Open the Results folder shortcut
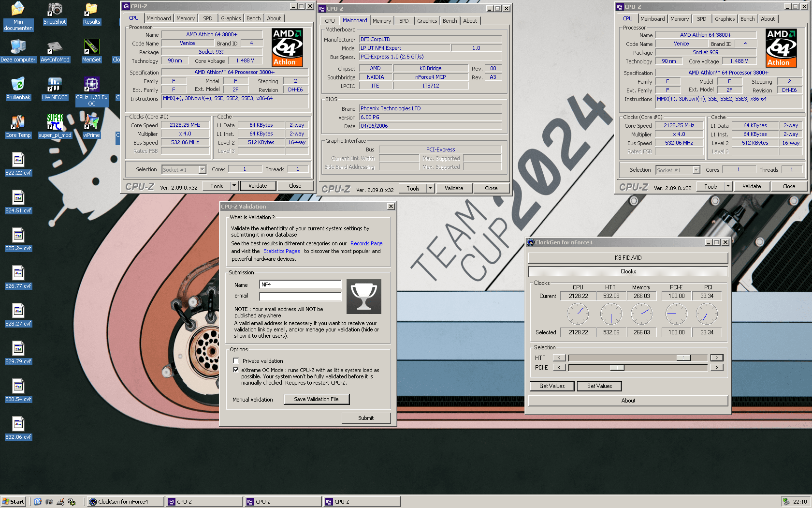 (91, 14)
